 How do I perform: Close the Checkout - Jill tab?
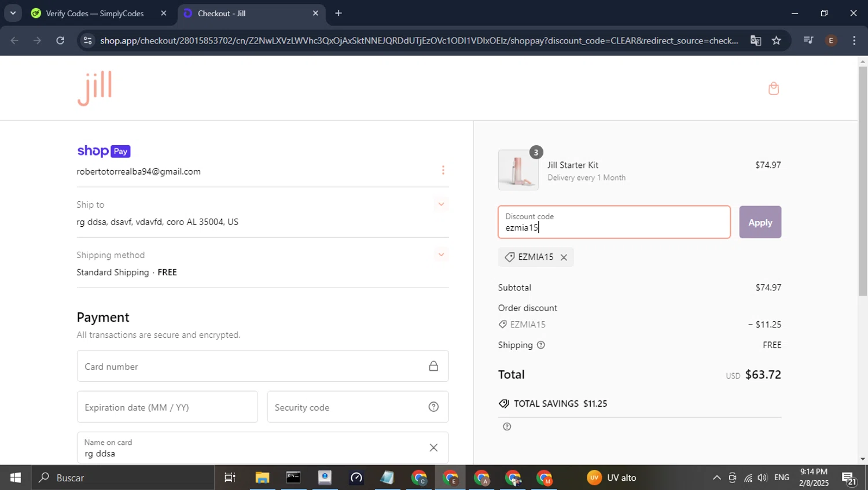315,13
